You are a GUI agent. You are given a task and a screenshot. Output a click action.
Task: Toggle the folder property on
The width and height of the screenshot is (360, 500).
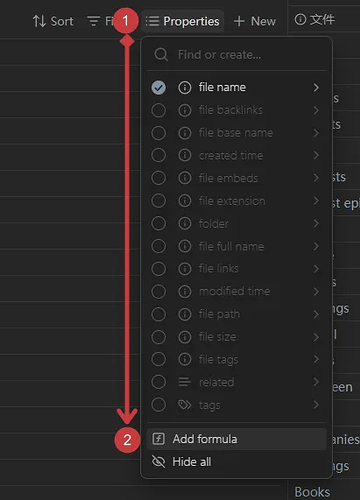click(158, 223)
